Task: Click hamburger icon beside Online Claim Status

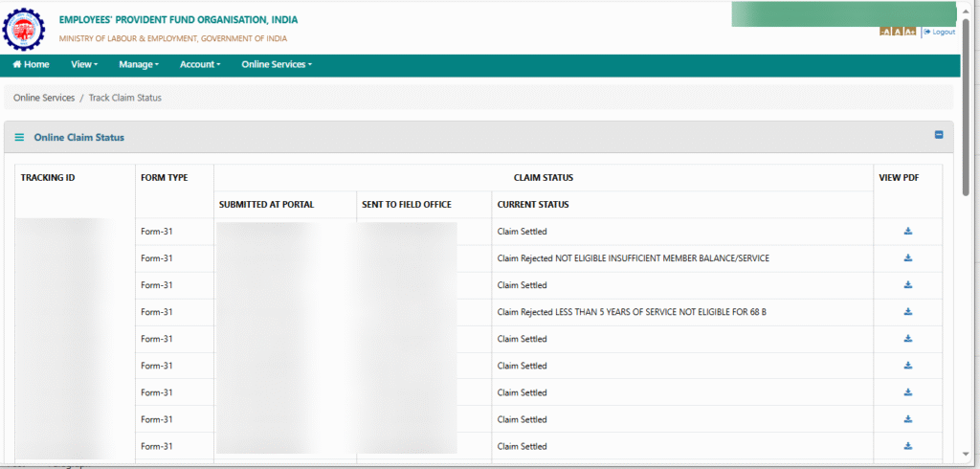Action: 19,137
